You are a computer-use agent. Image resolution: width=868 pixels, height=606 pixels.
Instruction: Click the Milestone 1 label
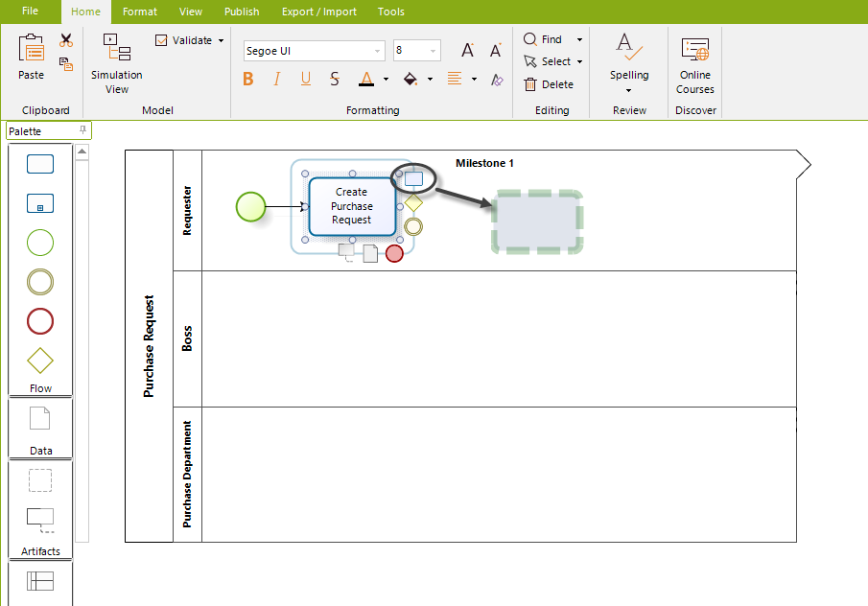pyautogui.click(x=485, y=163)
